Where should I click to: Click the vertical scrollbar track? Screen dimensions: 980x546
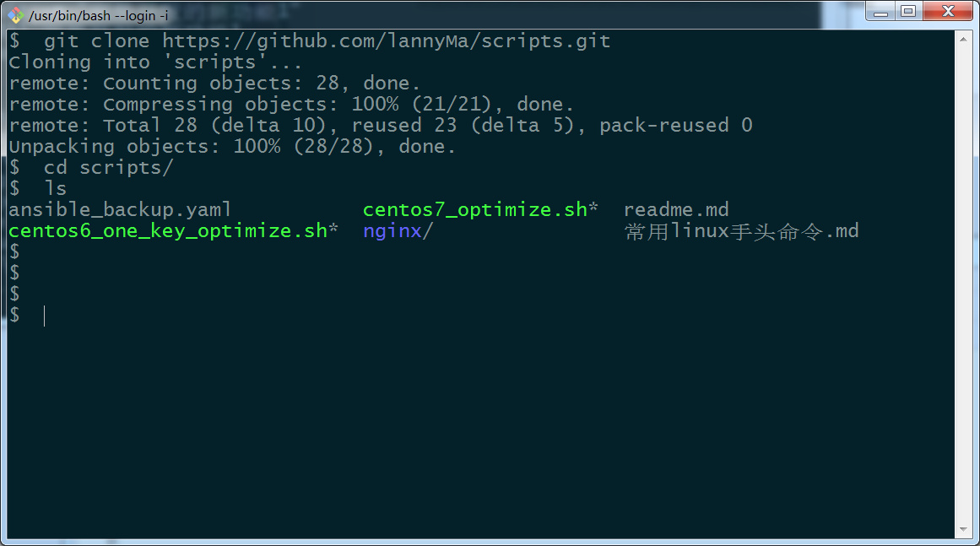coord(963,284)
